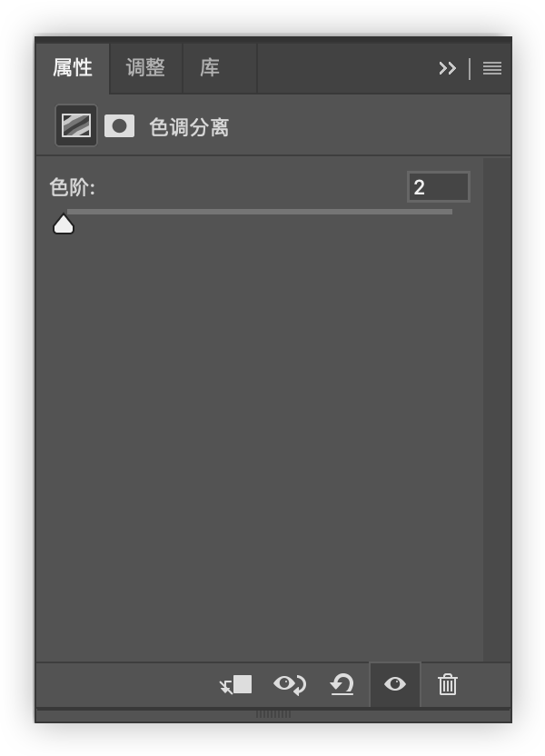Viewport: 545px width, 756px height.
Task: Collapse the panel with double-arrow icon
Action: click(x=447, y=68)
